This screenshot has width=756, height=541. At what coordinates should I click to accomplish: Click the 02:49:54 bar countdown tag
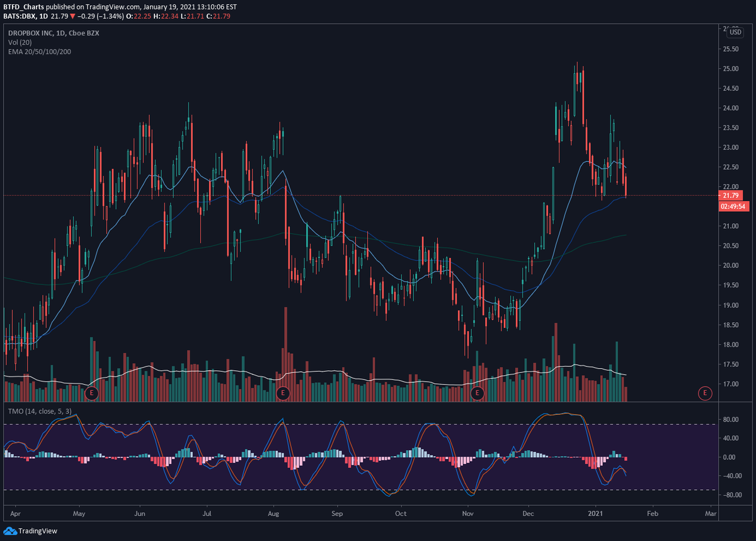coord(734,206)
